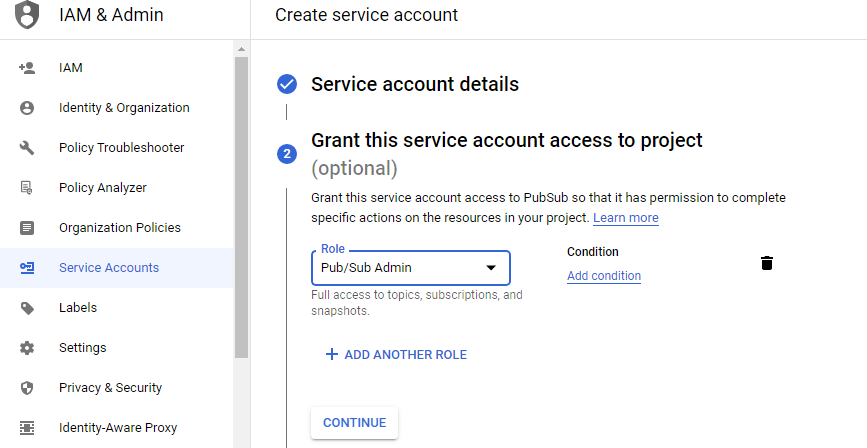Click the Policy Troubleshooter wrench icon
Screen dimensions: 867x448
pyautogui.click(x=27, y=148)
